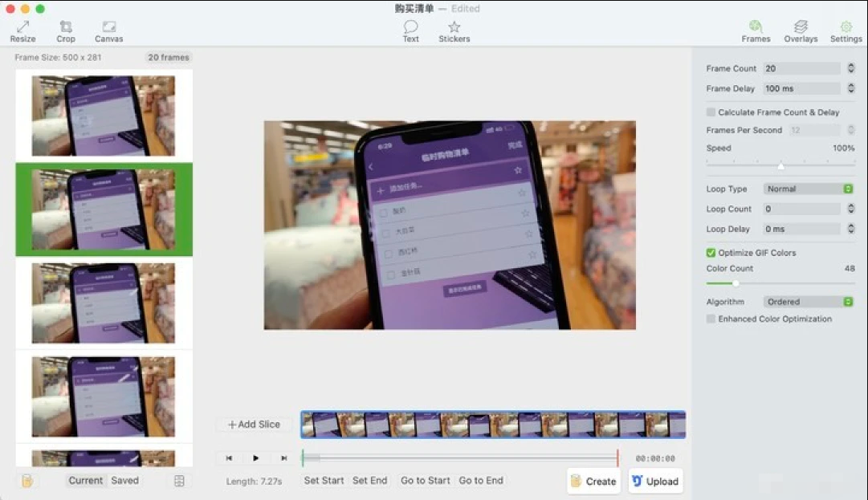Enable Enhanced Color Optimization
The image size is (868, 500).
pos(711,319)
